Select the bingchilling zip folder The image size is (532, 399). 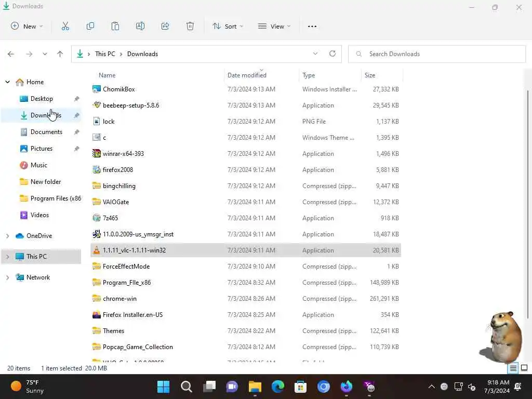(x=246, y=185)
